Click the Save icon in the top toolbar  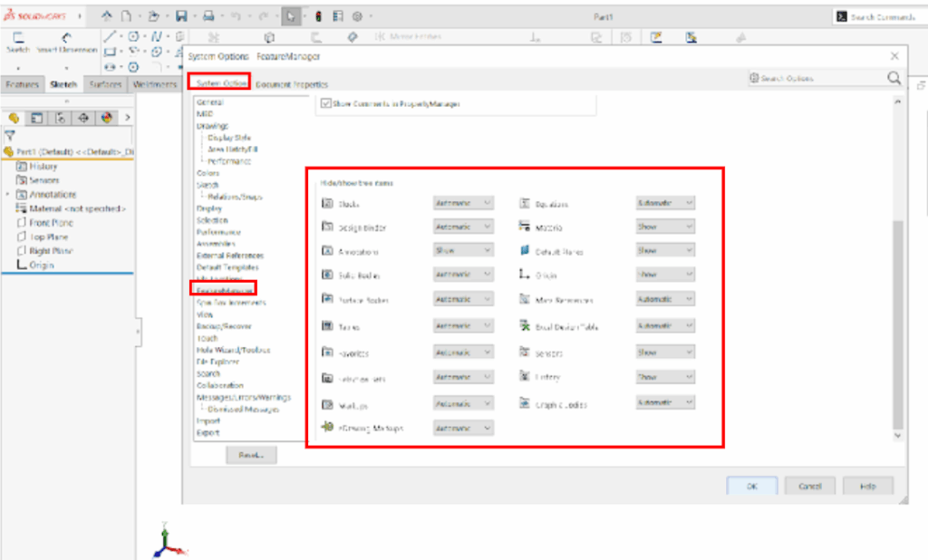[181, 16]
